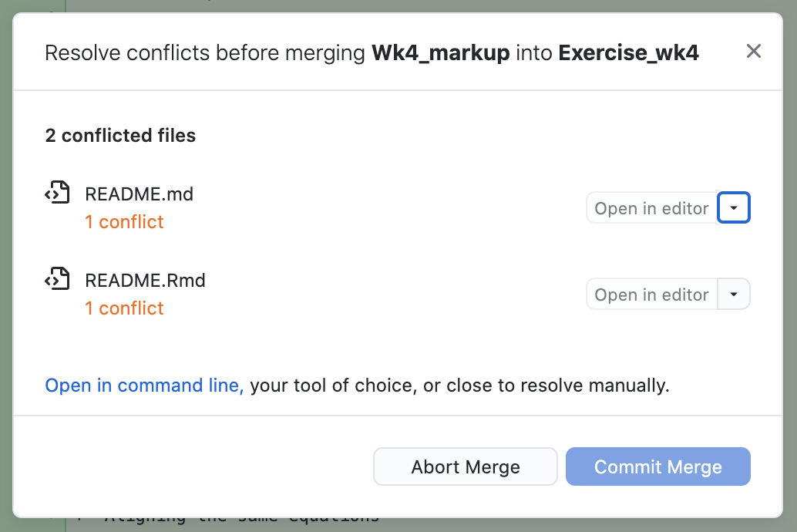Select the README.Rmd file name
The image size is (797, 532).
(145, 281)
